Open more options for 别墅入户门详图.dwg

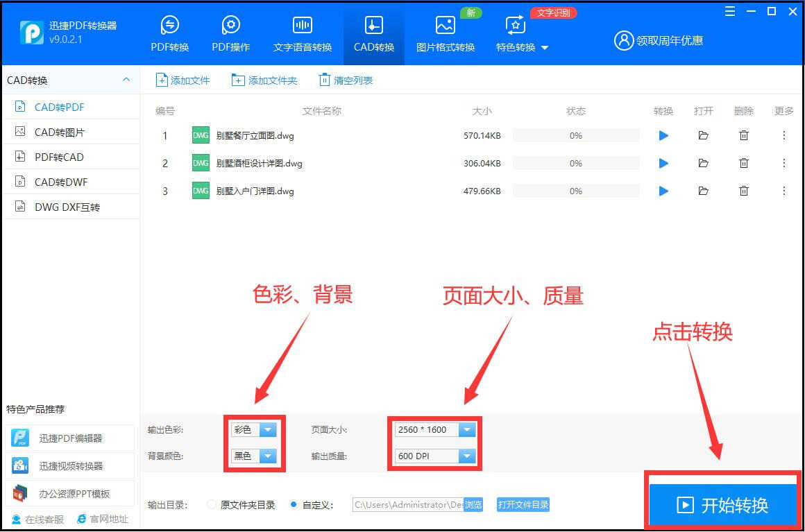pyautogui.click(x=784, y=191)
